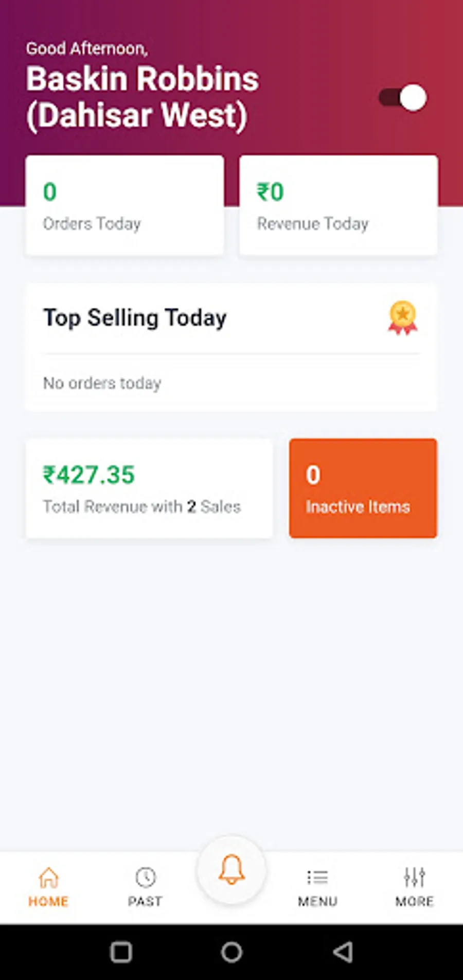View the orange Inactive Items card
This screenshot has width=463, height=980.
click(x=363, y=488)
